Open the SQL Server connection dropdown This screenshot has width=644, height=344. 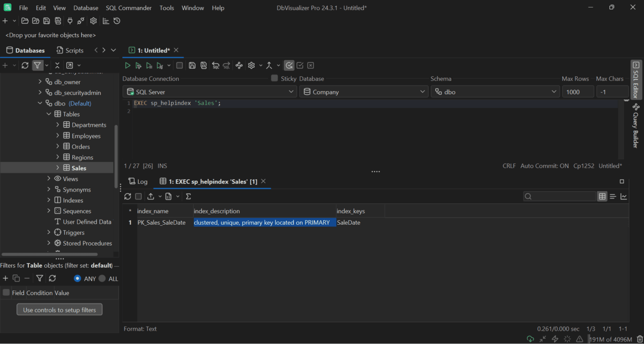(291, 91)
